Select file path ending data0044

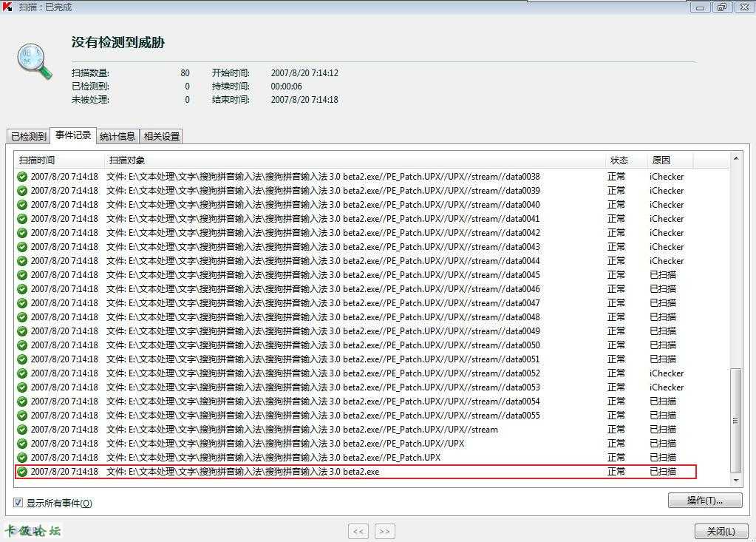pyautogui.click(x=323, y=261)
